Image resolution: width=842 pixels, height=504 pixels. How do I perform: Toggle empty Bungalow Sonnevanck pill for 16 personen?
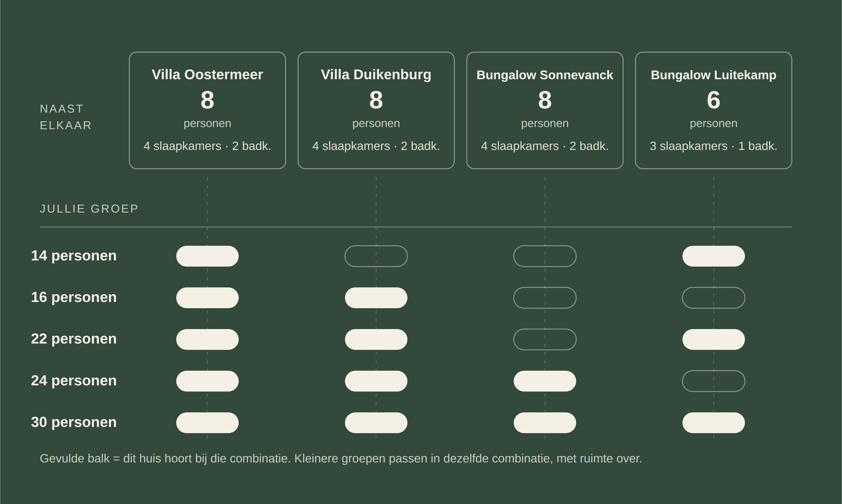(x=545, y=298)
